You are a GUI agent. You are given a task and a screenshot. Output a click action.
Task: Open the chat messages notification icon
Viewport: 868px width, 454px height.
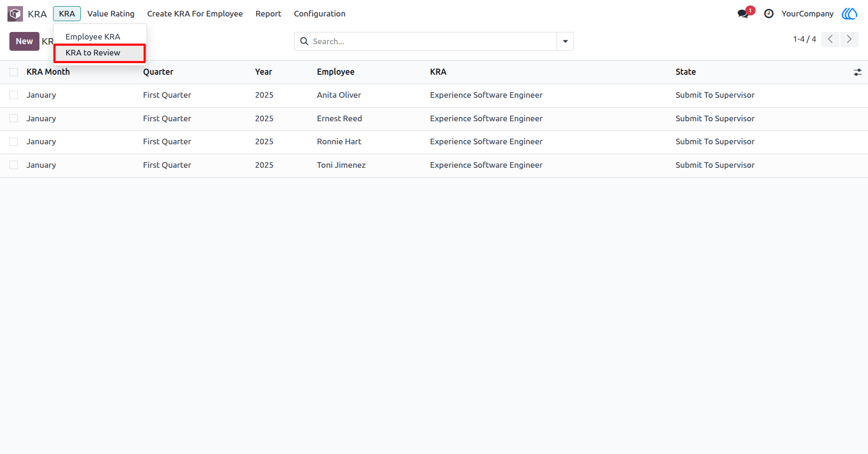point(744,14)
